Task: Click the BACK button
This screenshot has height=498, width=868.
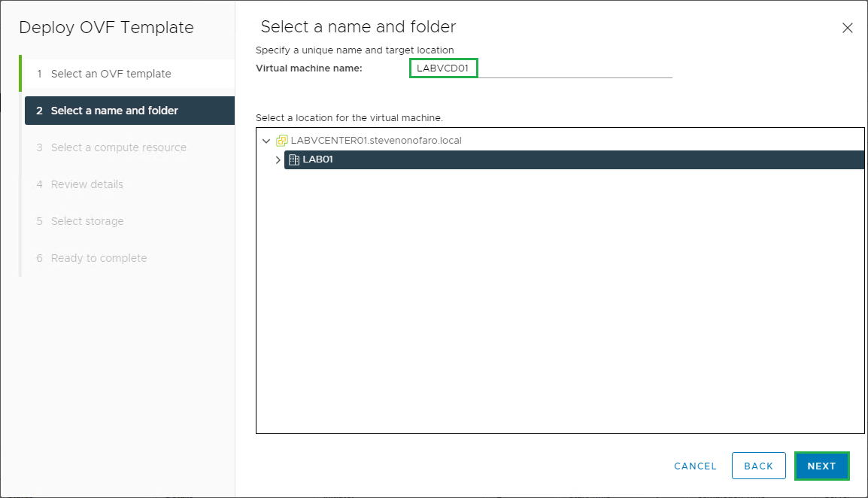Action: point(758,466)
